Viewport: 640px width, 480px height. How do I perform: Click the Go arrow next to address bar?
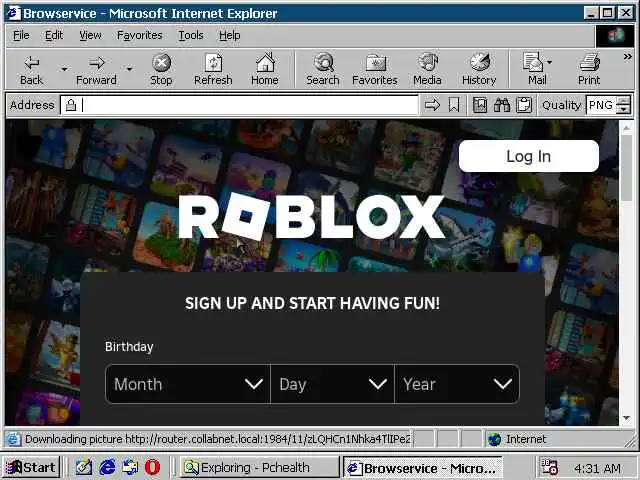pos(432,105)
